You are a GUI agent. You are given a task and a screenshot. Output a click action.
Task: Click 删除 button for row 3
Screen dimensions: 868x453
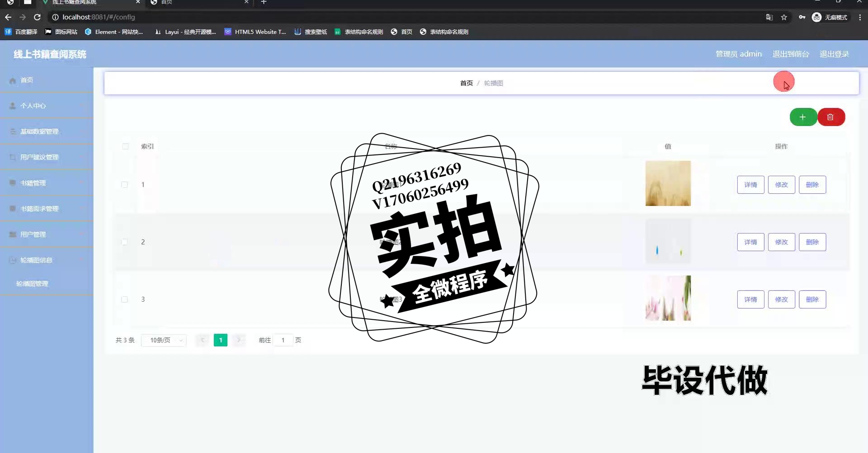pyautogui.click(x=812, y=299)
